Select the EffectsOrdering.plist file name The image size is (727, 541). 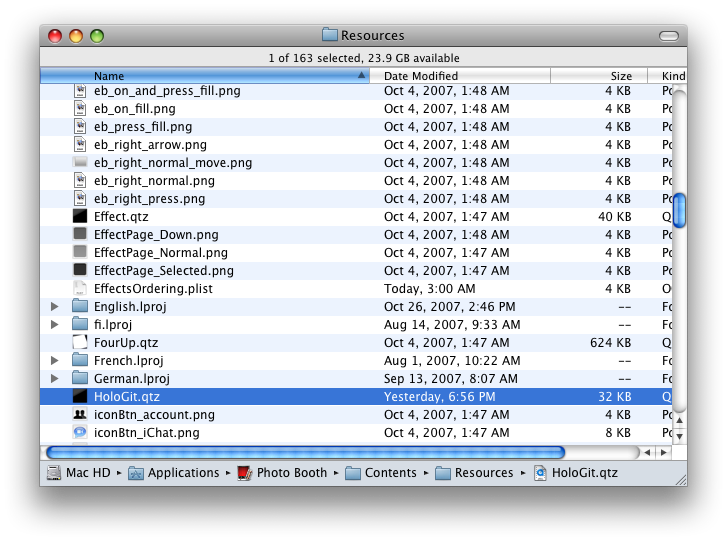(153, 288)
